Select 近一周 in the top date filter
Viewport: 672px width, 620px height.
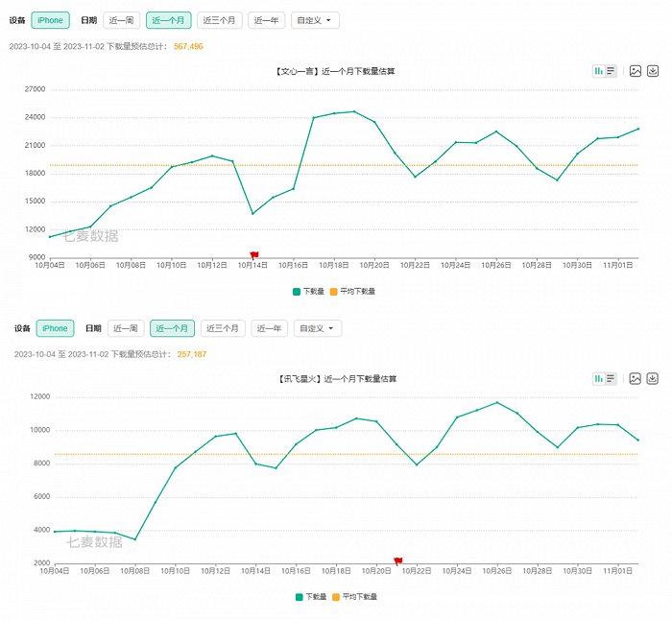click(122, 20)
